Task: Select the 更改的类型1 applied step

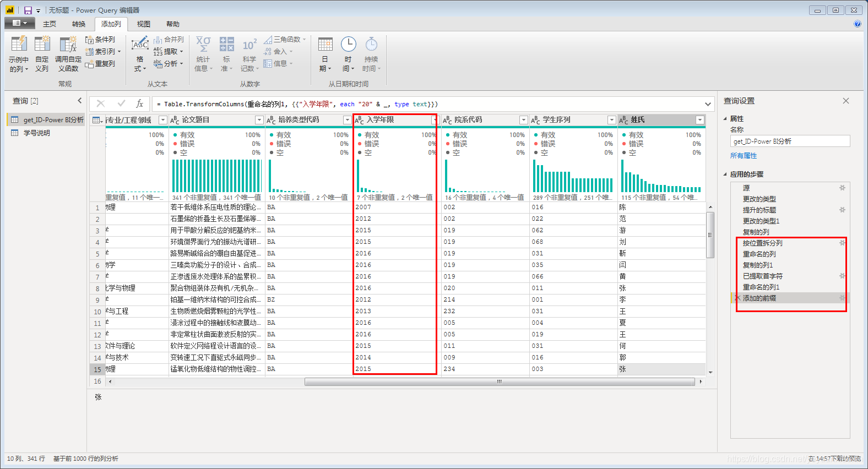Action: click(790, 221)
